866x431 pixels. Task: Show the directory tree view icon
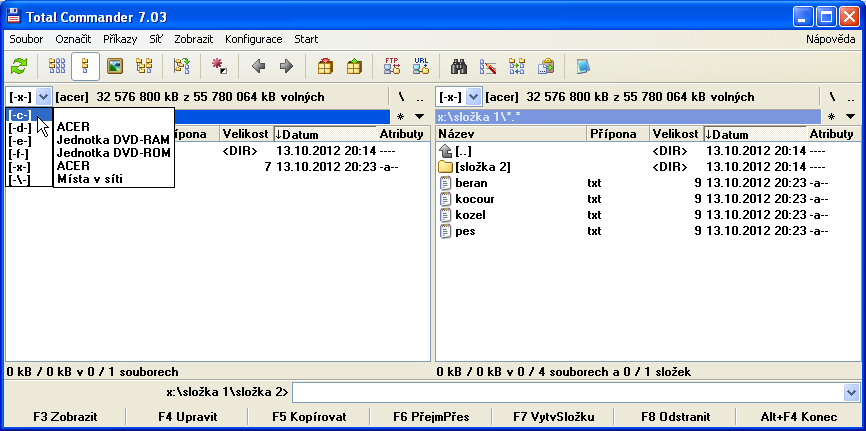pos(144,67)
